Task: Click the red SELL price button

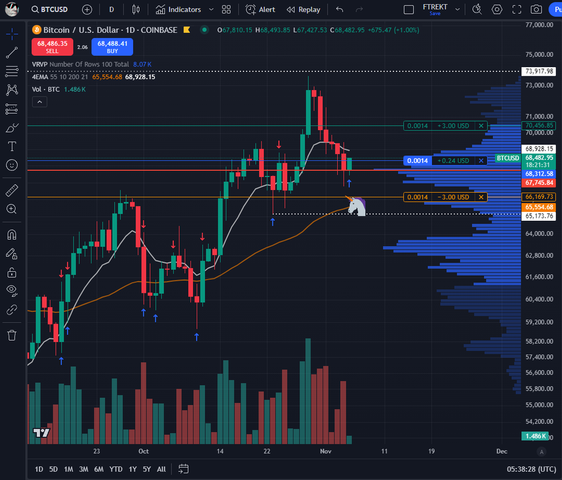Action: (x=52, y=47)
